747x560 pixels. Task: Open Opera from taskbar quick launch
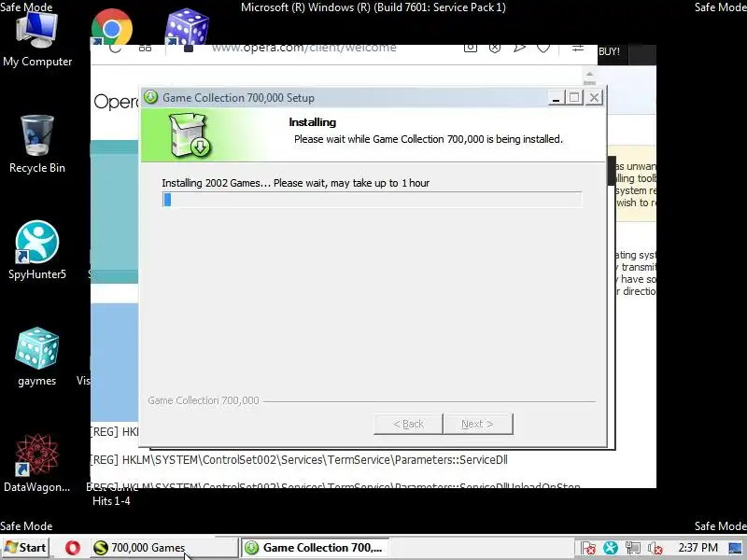[x=73, y=548]
